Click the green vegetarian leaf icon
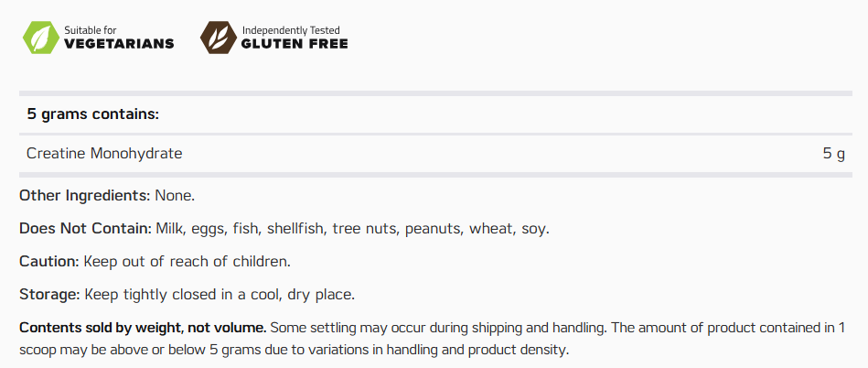The height and width of the screenshot is (368, 868). coord(39,37)
